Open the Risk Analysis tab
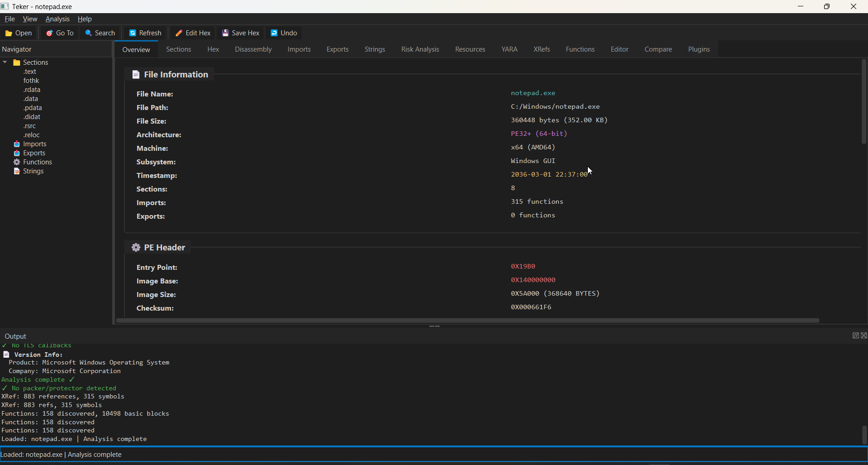The image size is (868, 465). tap(420, 49)
